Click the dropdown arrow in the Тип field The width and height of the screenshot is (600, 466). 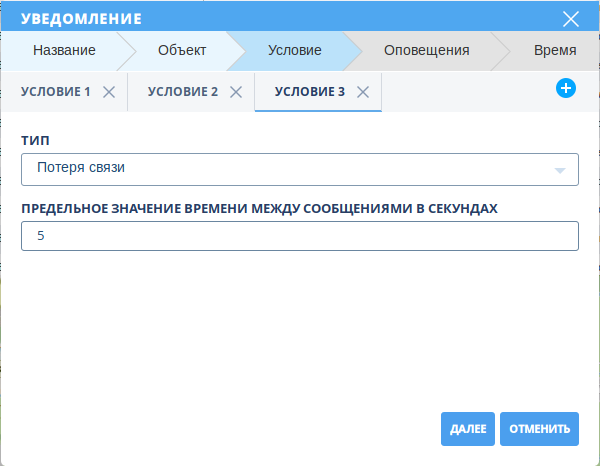pyautogui.click(x=560, y=170)
